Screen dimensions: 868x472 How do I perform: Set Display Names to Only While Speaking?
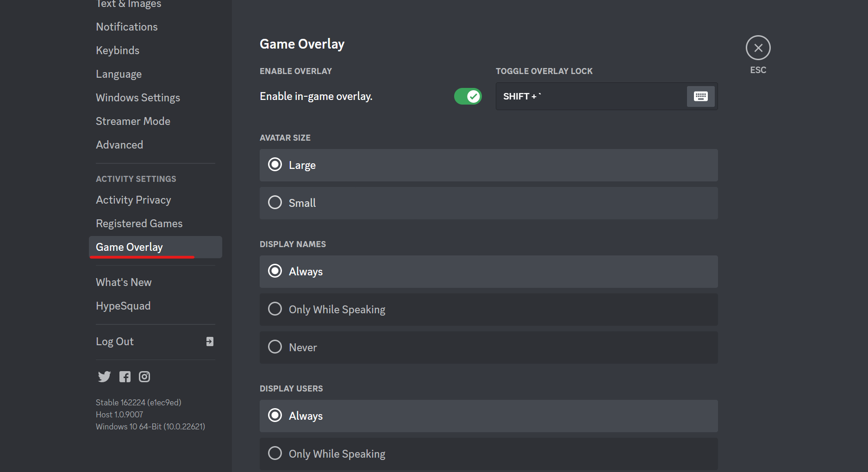[488, 310]
